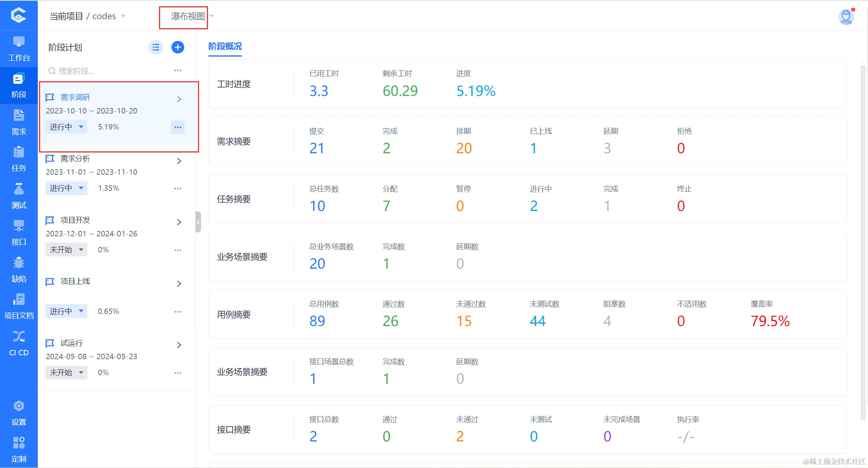Image resolution: width=868 pixels, height=468 pixels.
Task: Expand the 需求分析 stage chevron
Action: [179, 161]
